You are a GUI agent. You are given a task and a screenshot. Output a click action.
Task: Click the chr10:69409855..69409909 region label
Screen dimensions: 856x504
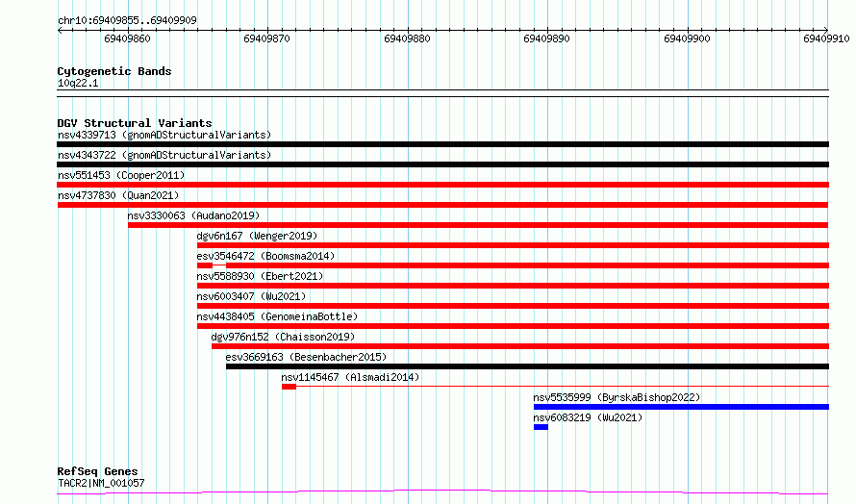[x=127, y=20]
